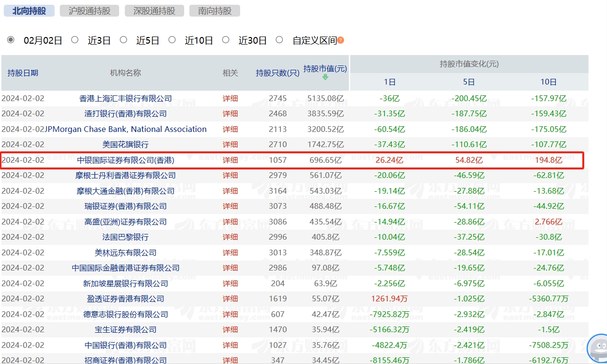Open 盈透证券香港有限公司 link

(x=126, y=299)
